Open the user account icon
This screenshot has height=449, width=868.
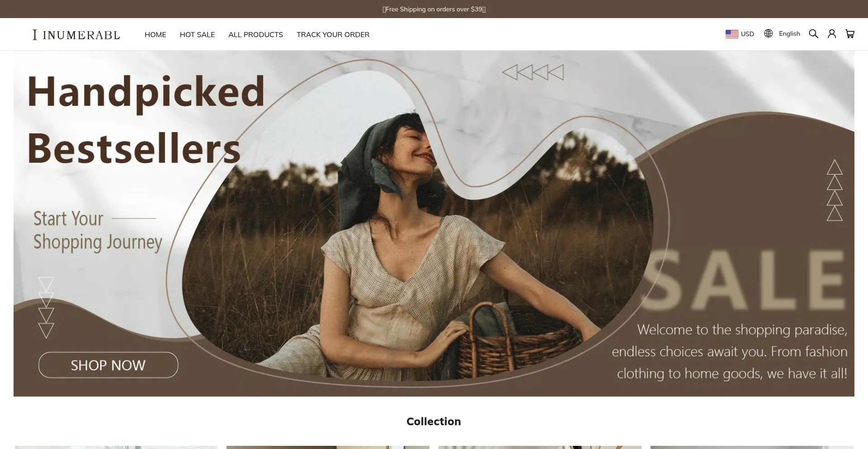coord(832,34)
